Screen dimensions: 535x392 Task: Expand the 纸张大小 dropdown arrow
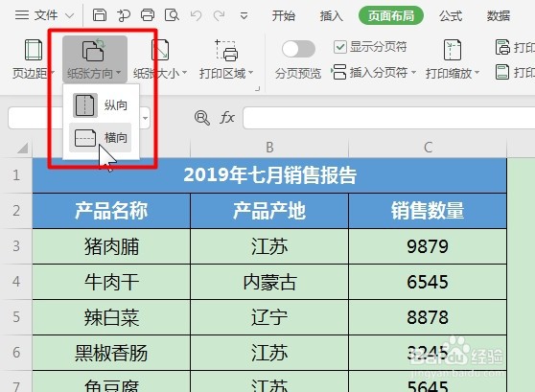pyautogui.click(x=185, y=73)
